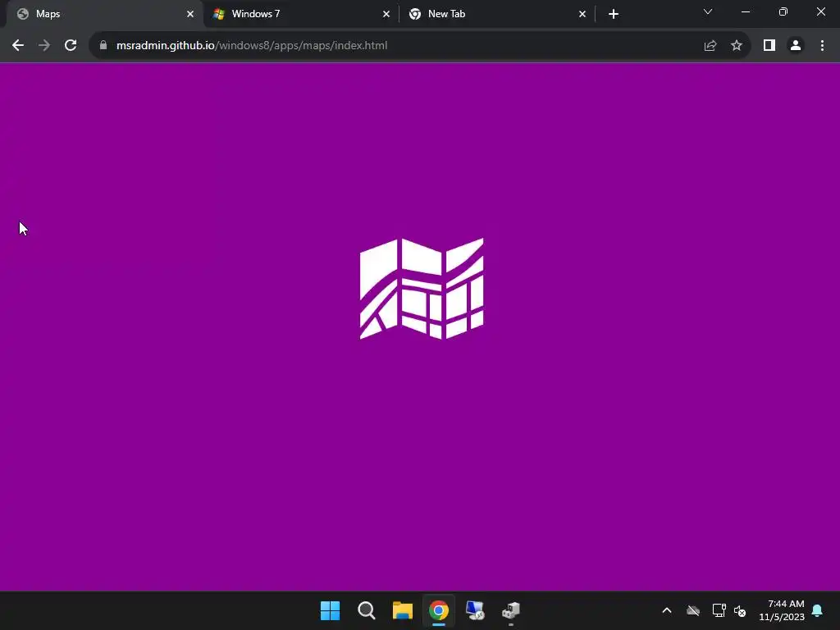The image size is (840, 630).
Task: Close the New Tab tab
Action: (582, 14)
